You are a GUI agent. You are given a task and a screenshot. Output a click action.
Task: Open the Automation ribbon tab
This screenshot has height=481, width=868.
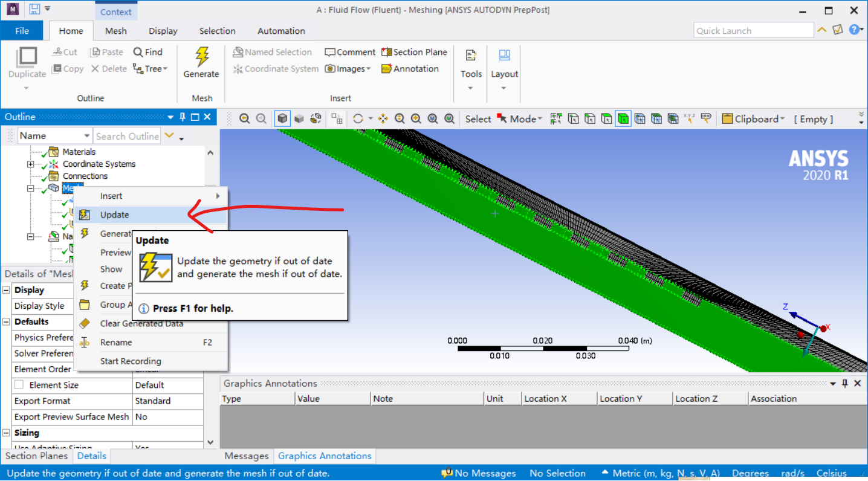(281, 31)
